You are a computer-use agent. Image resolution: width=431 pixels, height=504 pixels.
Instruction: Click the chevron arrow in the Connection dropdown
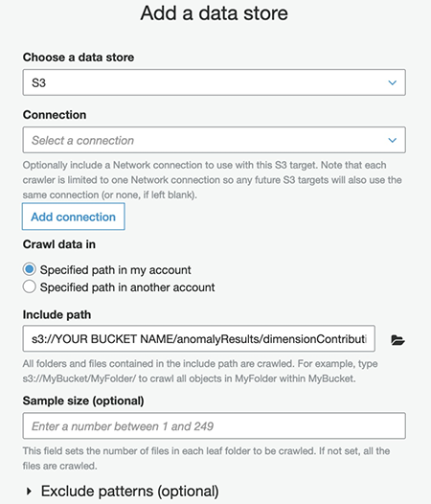click(x=392, y=141)
